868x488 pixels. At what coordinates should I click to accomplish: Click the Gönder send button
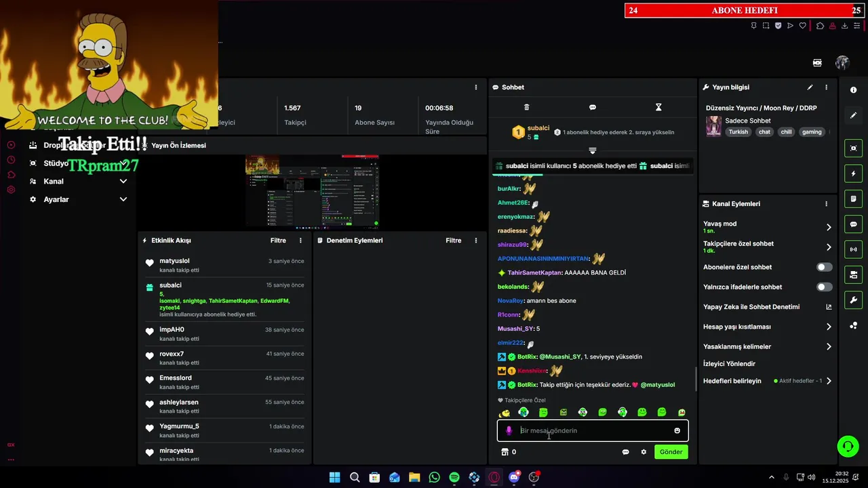pyautogui.click(x=671, y=452)
